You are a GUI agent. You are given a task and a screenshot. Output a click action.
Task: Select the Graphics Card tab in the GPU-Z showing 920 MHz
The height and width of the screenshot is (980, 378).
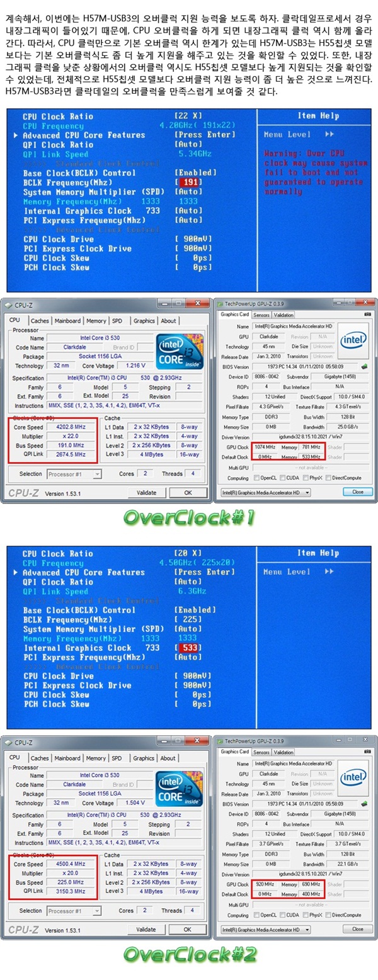(x=235, y=752)
